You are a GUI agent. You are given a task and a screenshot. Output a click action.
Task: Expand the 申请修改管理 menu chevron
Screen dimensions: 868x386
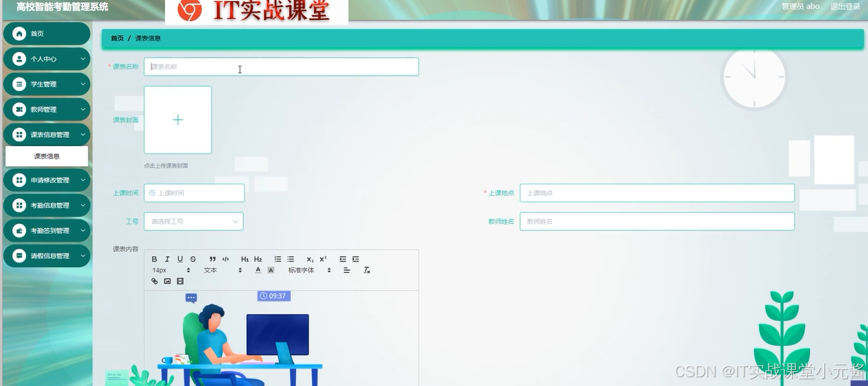[x=83, y=180]
